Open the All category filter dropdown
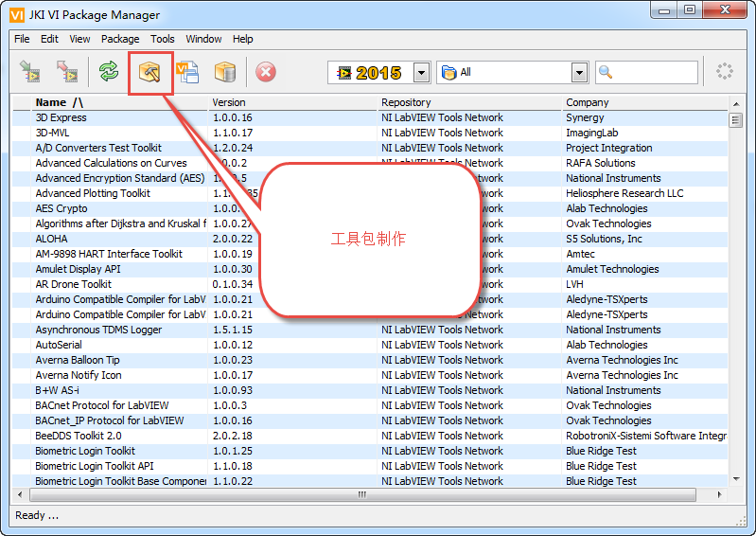This screenshot has height=536, width=756. (x=579, y=73)
